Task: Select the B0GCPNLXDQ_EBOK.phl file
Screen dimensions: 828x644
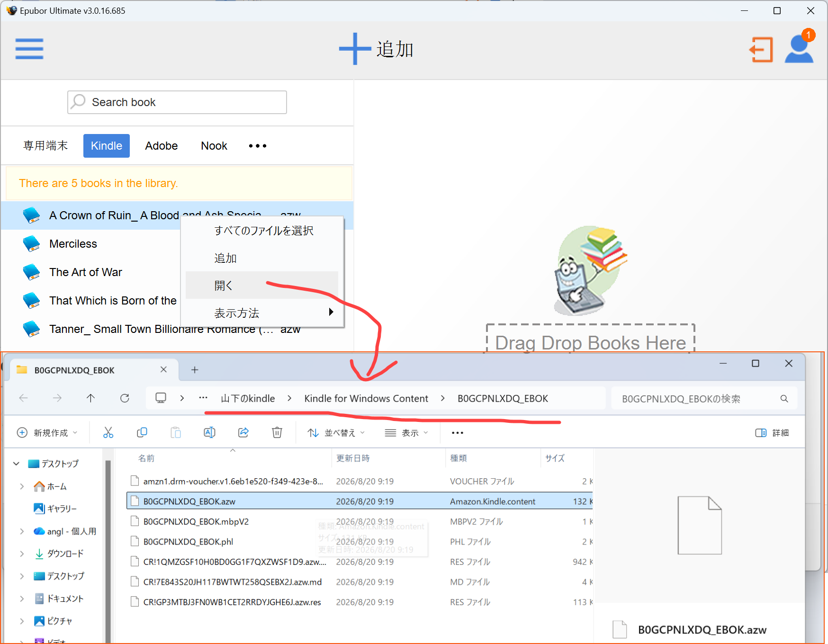Action: [x=360, y=541]
